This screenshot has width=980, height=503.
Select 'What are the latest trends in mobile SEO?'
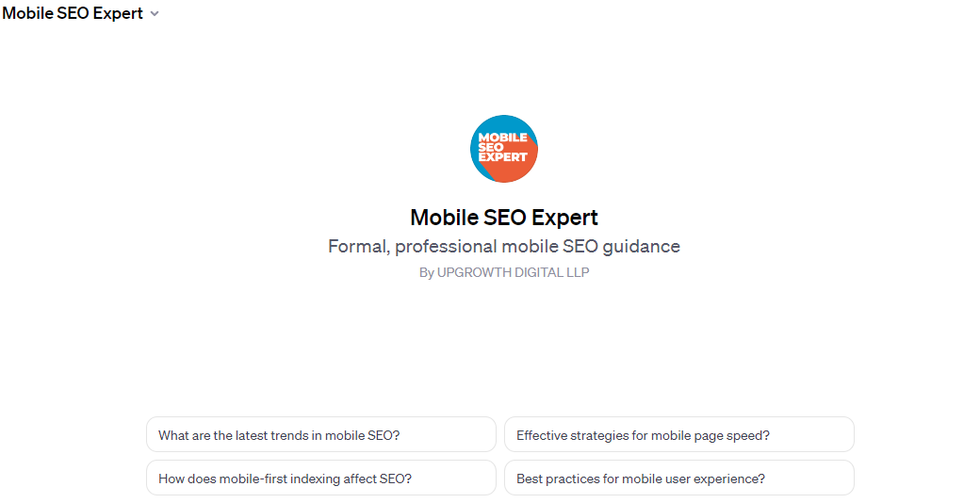(x=321, y=434)
